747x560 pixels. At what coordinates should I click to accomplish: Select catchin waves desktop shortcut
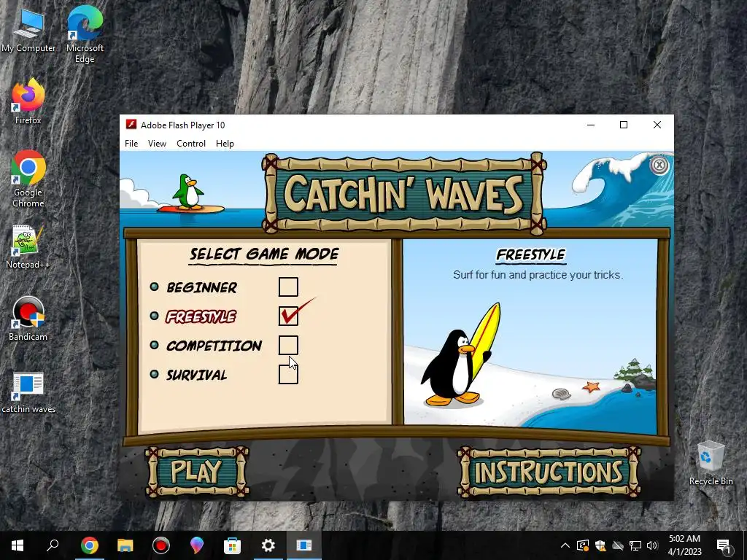28,392
